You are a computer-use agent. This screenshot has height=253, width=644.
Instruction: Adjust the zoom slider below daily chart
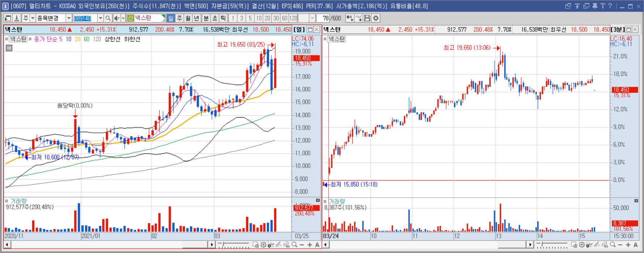point(234,245)
